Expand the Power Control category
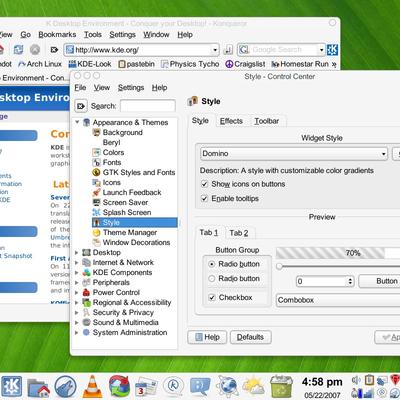 pos(77,293)
